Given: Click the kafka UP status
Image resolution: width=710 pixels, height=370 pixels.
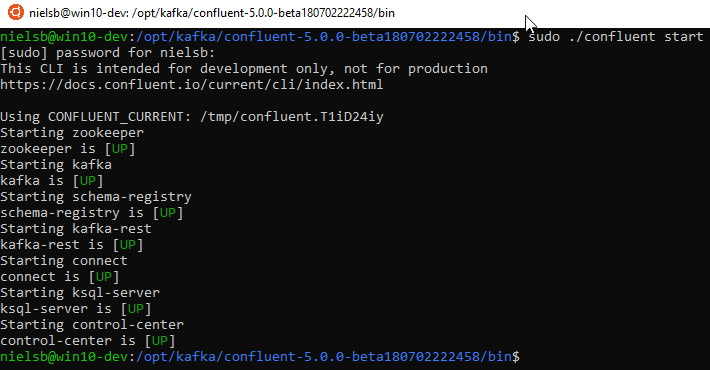Looking at the screenshot, I should (x=88, y=181).
